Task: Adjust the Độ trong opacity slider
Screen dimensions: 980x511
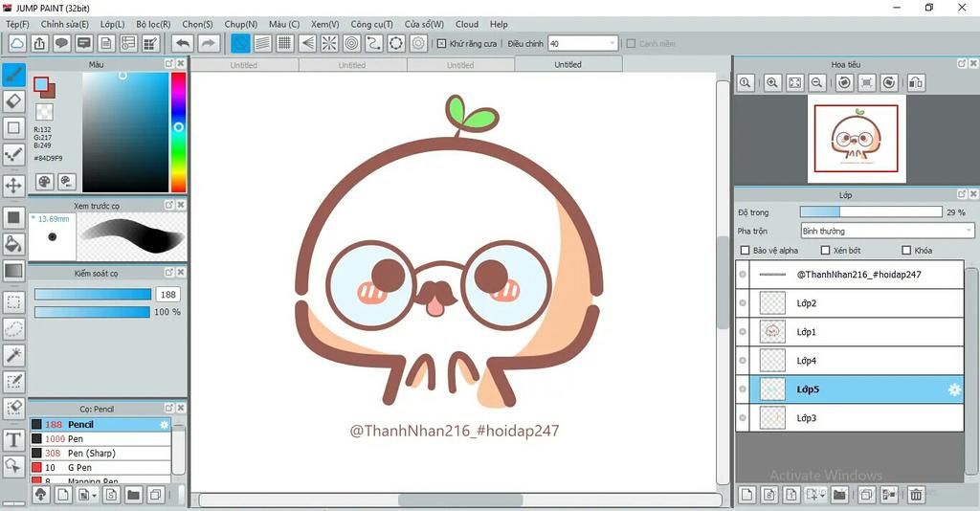Action: [871, 212]
